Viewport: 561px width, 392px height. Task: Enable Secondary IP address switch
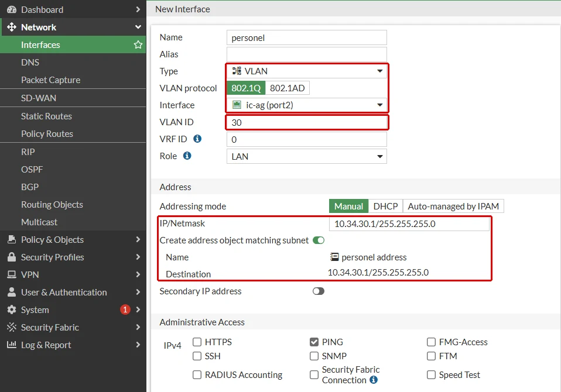click(x=319, y=291)
